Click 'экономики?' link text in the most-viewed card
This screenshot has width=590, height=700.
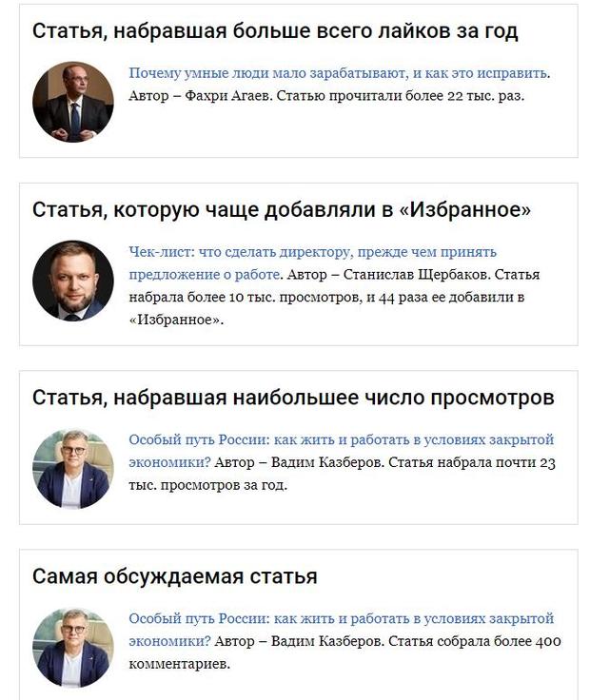pos(169,462)
